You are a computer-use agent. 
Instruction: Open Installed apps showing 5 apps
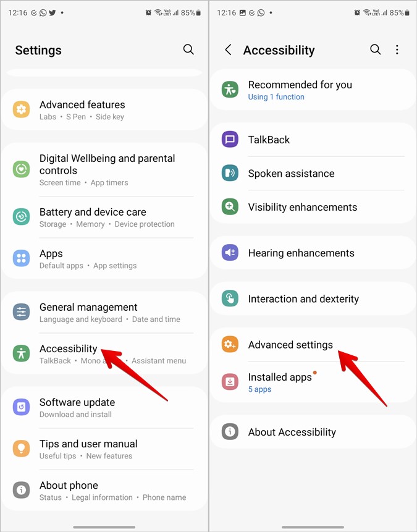pyautogui.click(x=313, y=382)
